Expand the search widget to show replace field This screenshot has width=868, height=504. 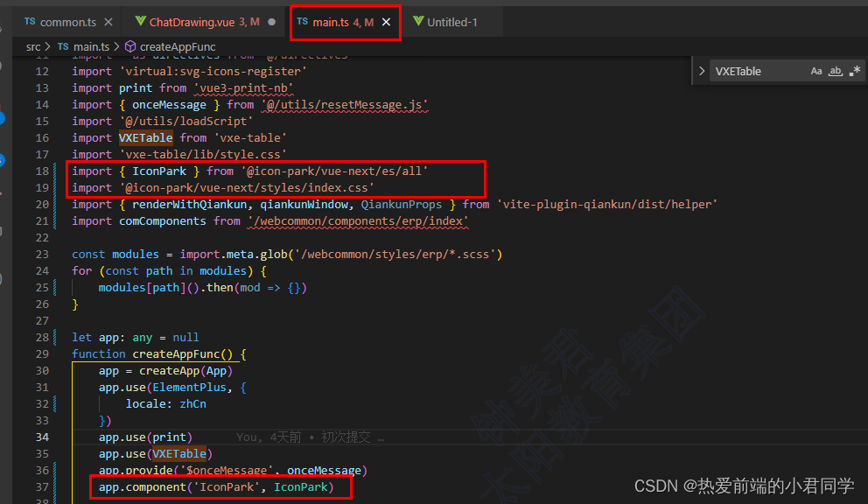click(x=702, y=71)
